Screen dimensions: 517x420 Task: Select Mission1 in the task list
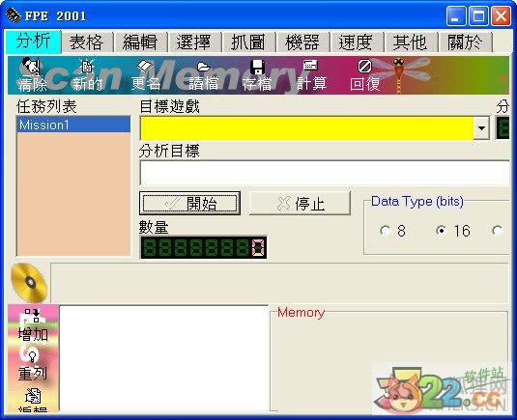pyautogui.click(x=73, y=125)
